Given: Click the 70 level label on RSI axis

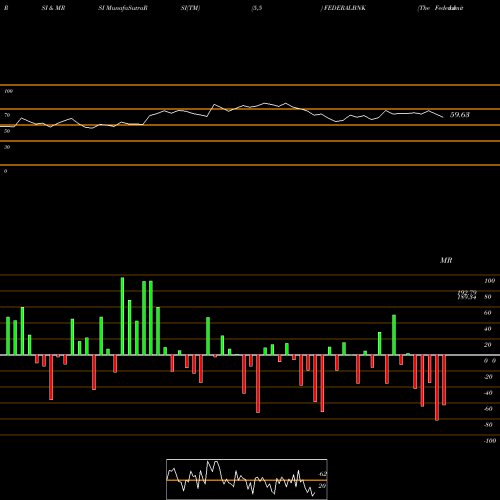Looking at the screenshot, I should coord(7,115).
